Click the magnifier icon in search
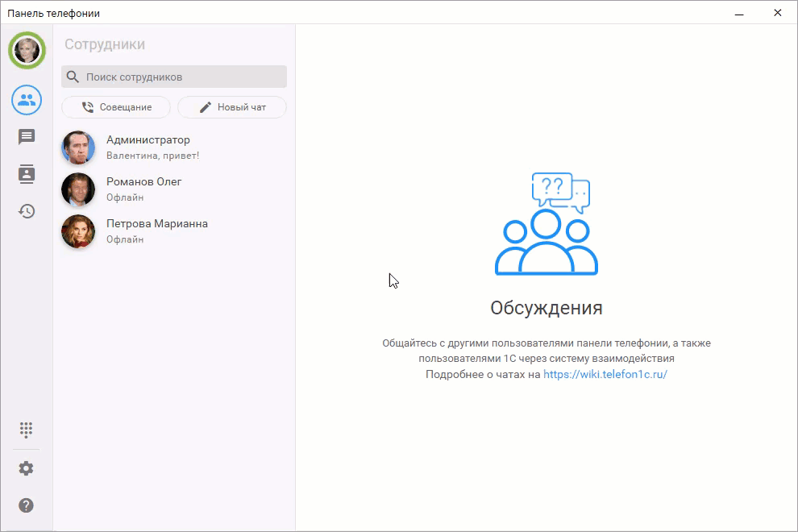798x532 pixels. point(73,77)
